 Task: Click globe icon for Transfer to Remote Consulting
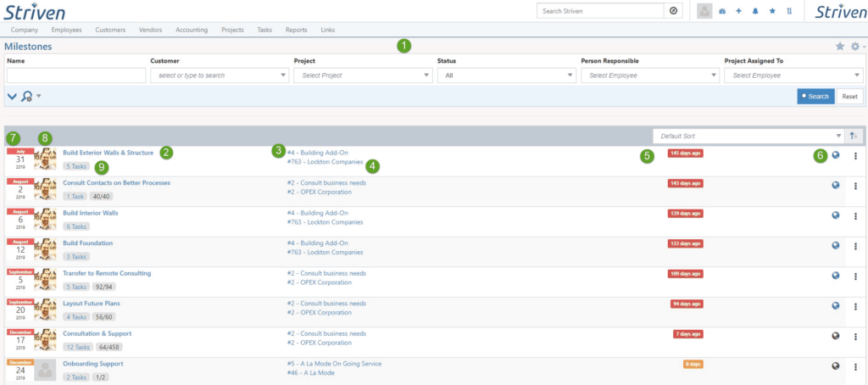point(836,276)
